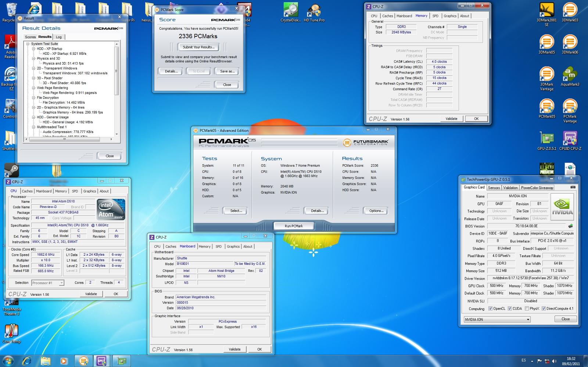
Task: Open 3DMark06 desktop shortcut
Action: [570, 44]
